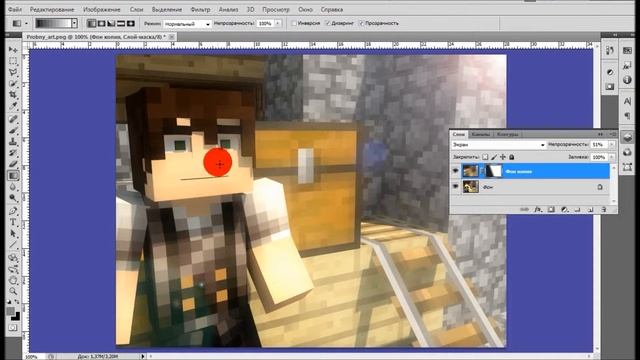640x360 pixels.
Task: Create new adjustment layer icon
Action: (564, 209)
